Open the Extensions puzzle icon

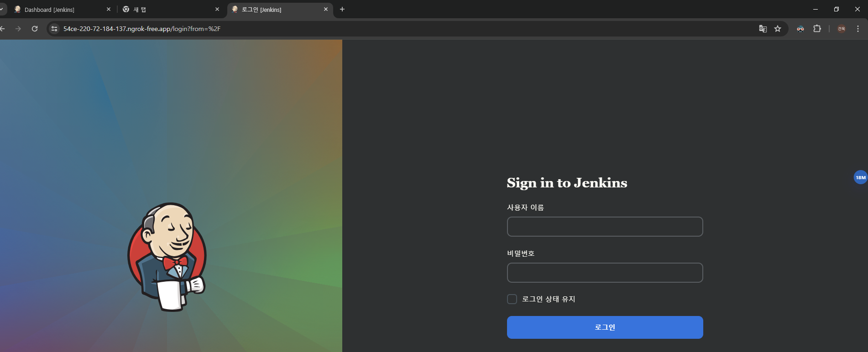[x=817, y=29]
